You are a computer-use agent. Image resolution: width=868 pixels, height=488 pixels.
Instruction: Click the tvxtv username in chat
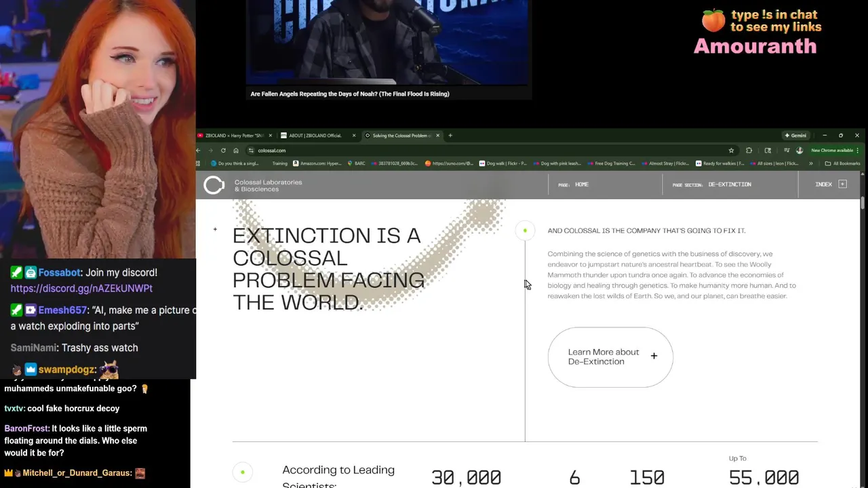click(14, 409)
